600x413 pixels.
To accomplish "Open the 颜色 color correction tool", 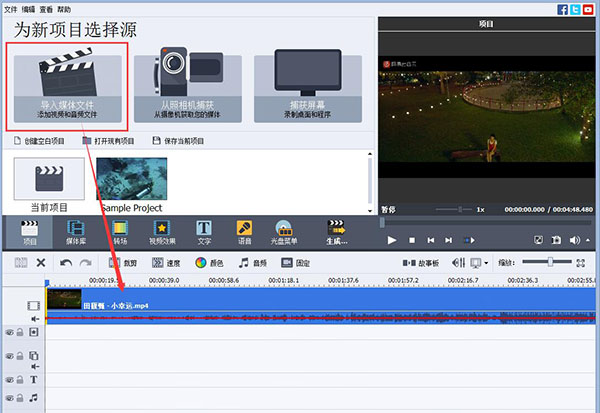I will point(209,263).
